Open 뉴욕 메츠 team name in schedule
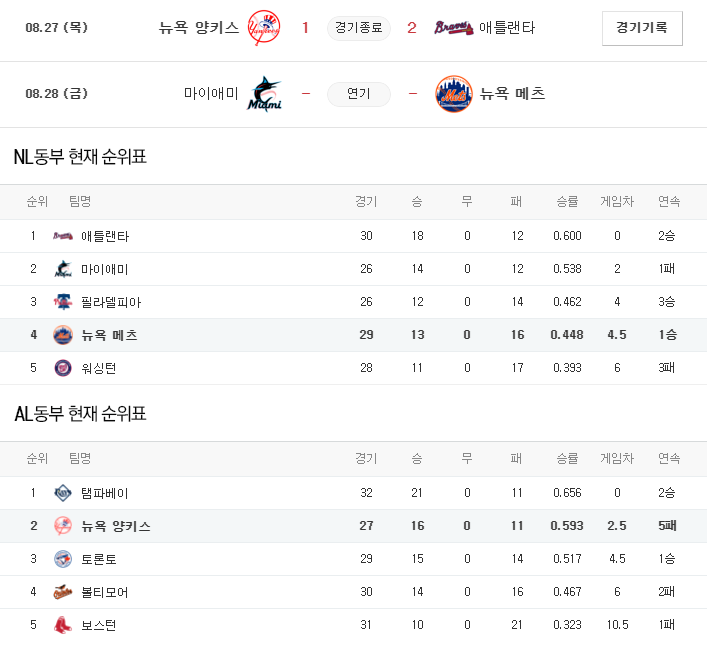 [x=513, y=93]
